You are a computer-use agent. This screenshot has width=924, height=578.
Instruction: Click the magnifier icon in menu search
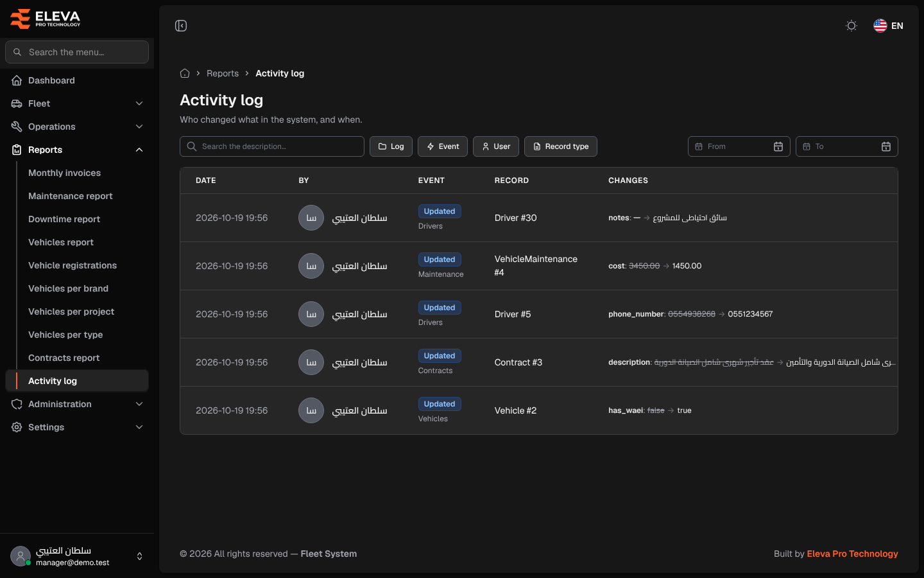(x=17, y=52)
